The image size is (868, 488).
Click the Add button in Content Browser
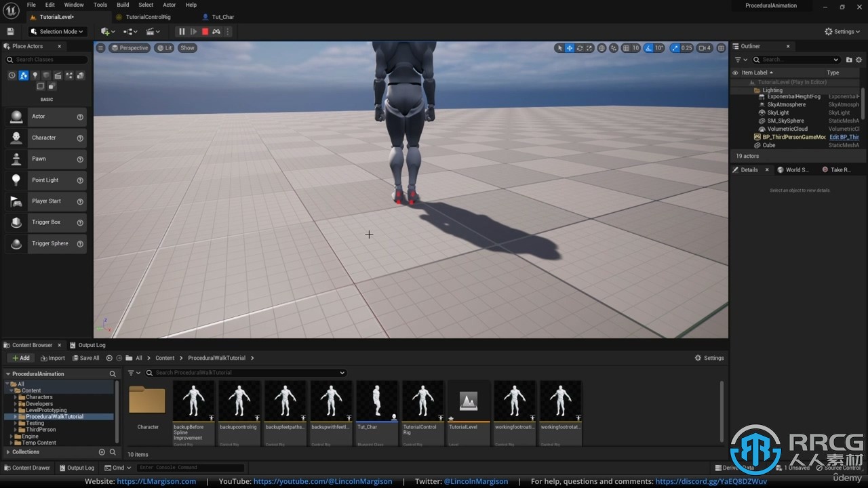pyautogui.click(x=21, y=358)
